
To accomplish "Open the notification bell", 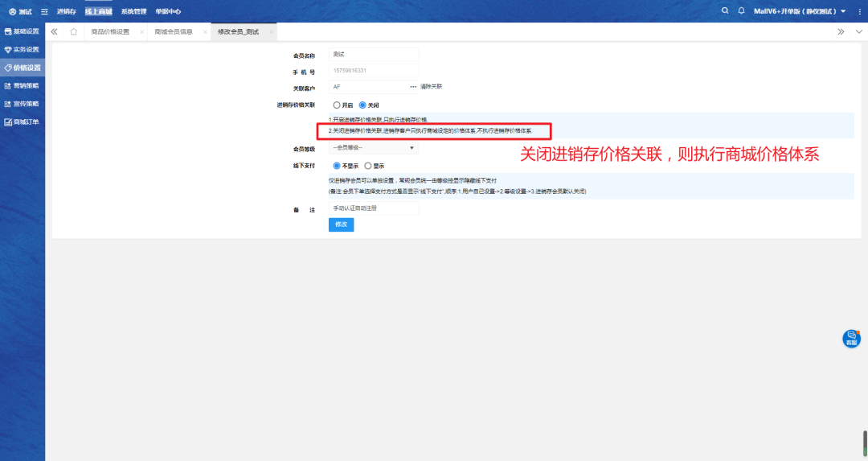I will [x=741, y=10].
